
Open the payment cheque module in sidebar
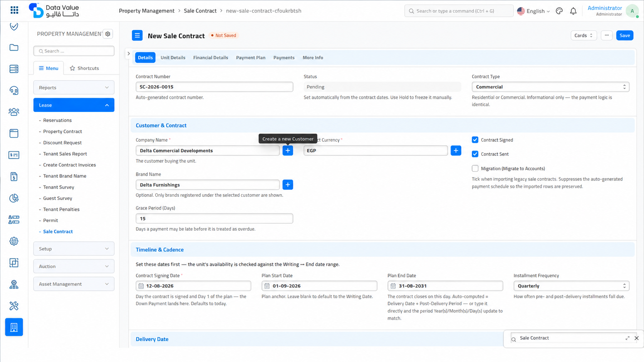(x=14, y=155)
